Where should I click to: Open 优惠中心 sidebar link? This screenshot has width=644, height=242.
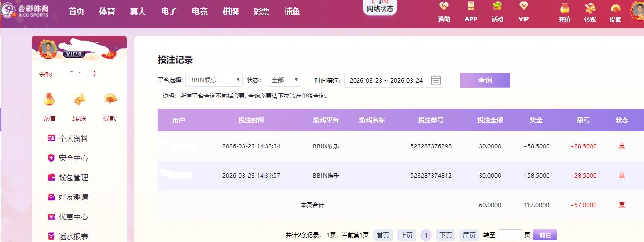click(73, 217)
